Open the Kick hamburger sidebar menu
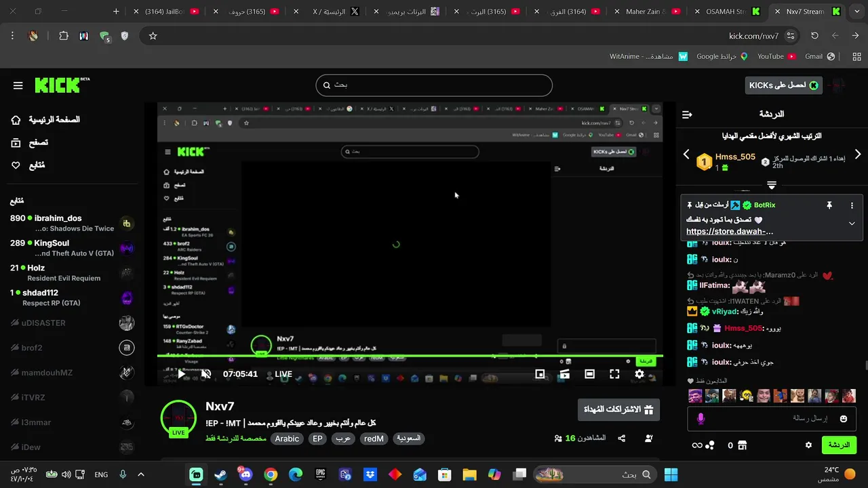The width and height of the screenshot is (868, 488). pos(18,85)
